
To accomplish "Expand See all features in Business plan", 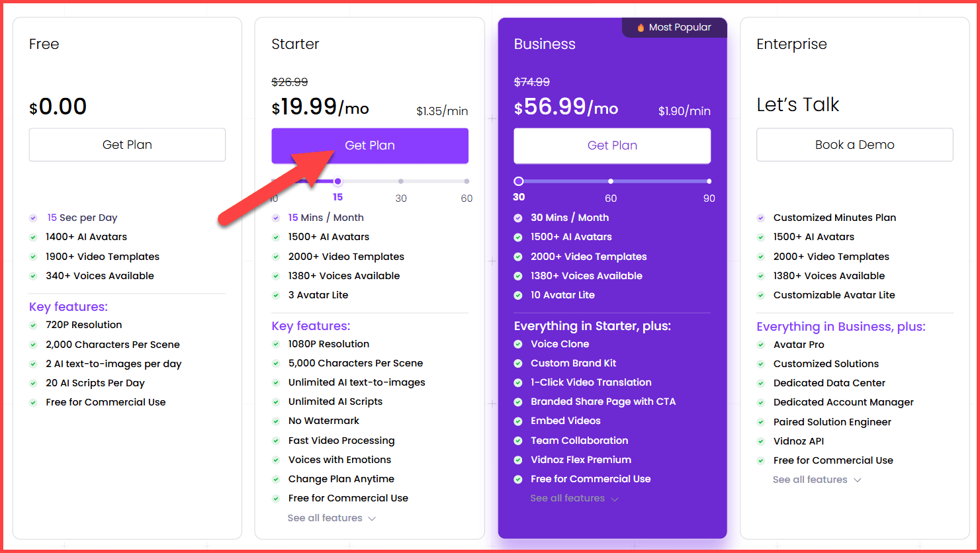I will tap(574, 498).
